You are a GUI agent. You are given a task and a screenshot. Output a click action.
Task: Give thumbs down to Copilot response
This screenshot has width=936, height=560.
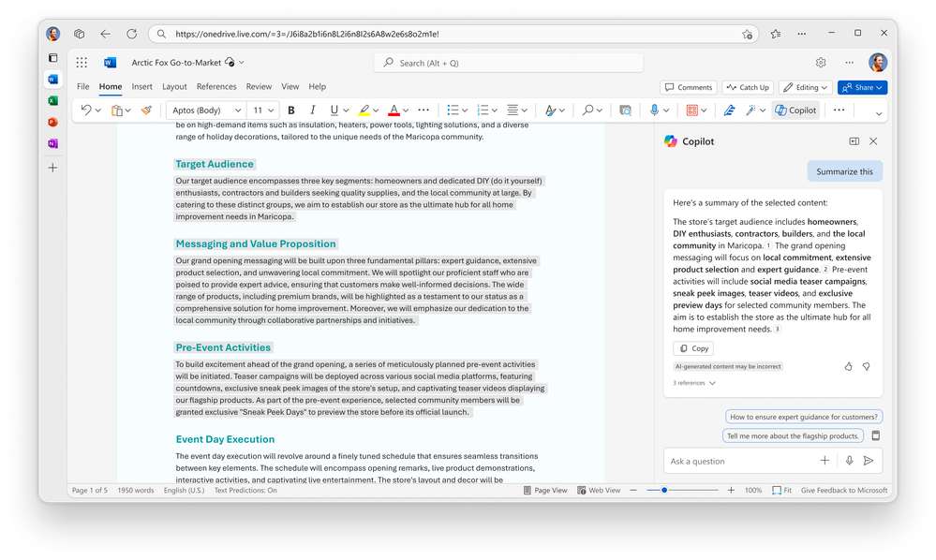pos(866,366)
